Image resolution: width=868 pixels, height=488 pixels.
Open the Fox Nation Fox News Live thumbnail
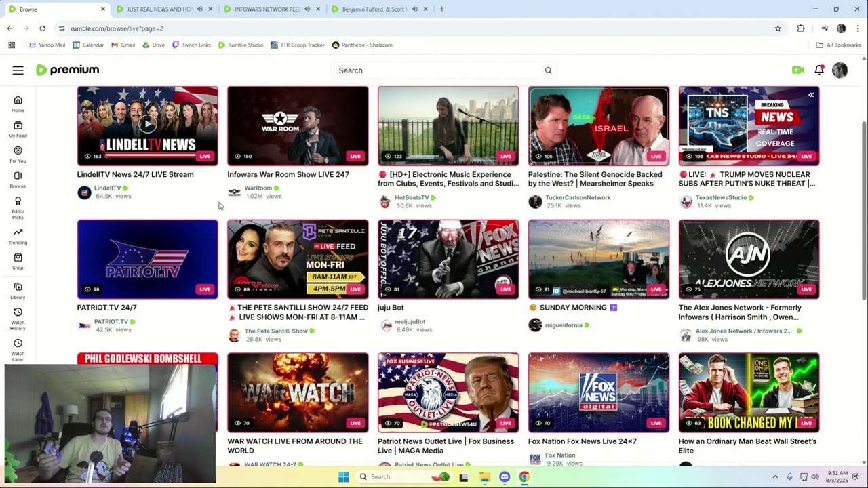tap(599, 392)
